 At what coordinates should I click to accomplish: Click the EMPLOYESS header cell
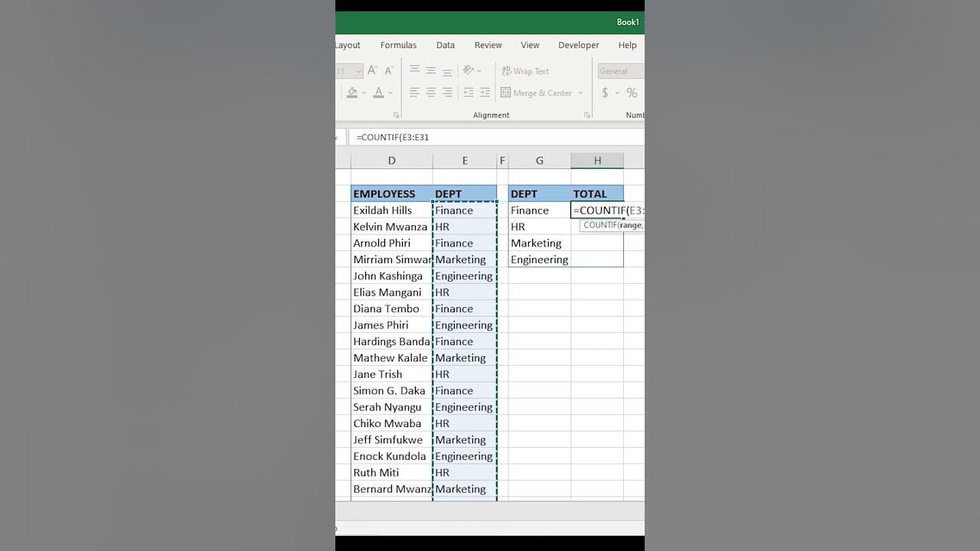click(392, 194)
